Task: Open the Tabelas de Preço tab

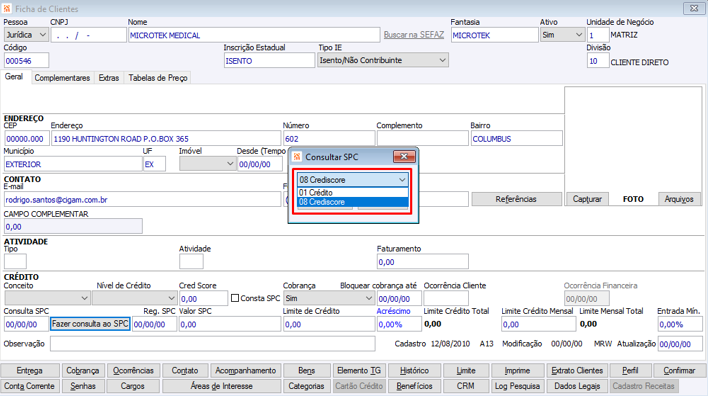Action: [158, 78]
